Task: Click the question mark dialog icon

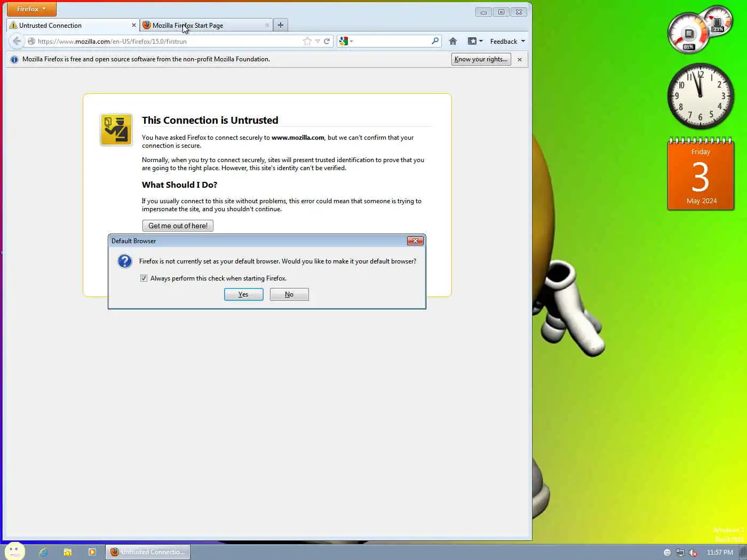Action: click(125, 261)
